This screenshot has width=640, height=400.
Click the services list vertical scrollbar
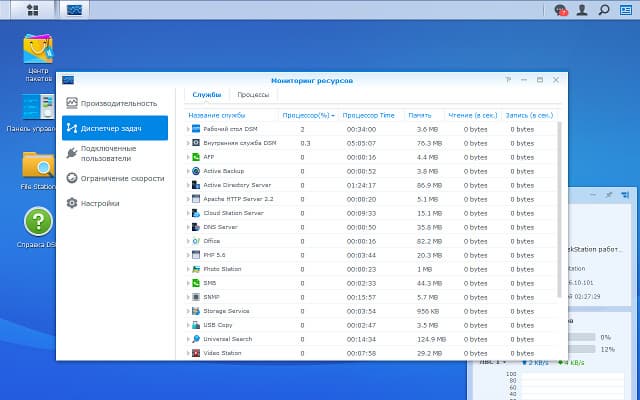pos(560,210)
